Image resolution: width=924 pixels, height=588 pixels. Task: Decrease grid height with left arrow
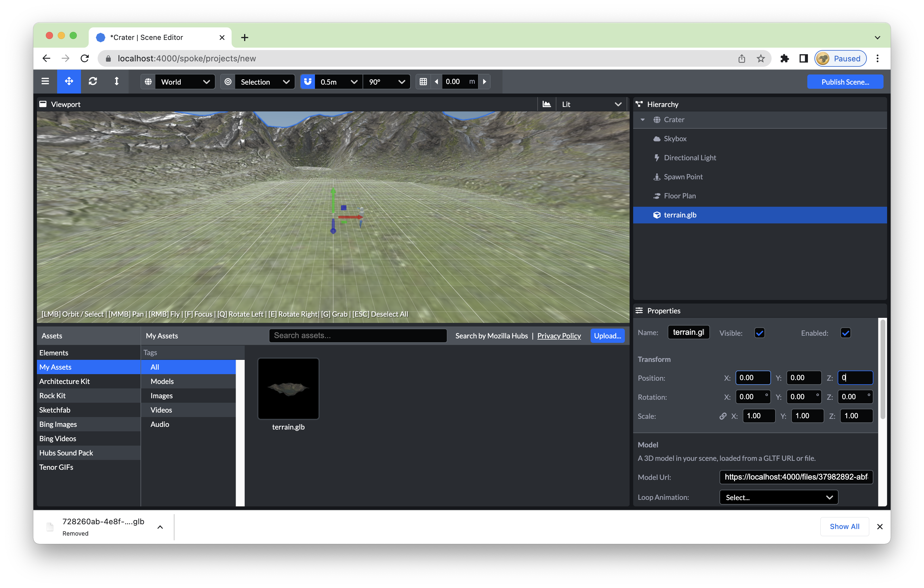pyautogui.click(x=436, y=82)
